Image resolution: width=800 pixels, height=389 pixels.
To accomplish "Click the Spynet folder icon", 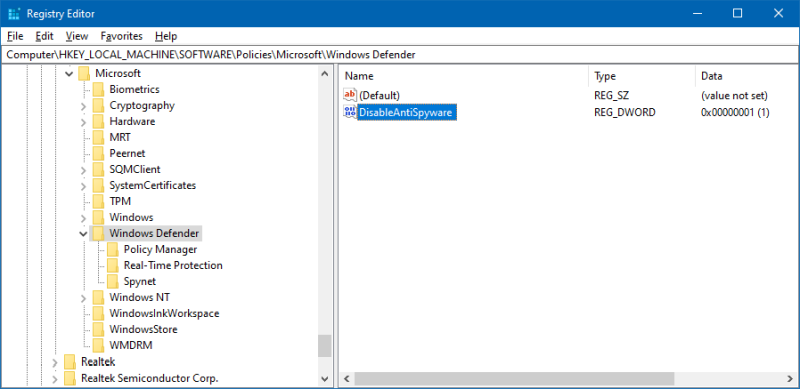I will [x=113, y=281].
